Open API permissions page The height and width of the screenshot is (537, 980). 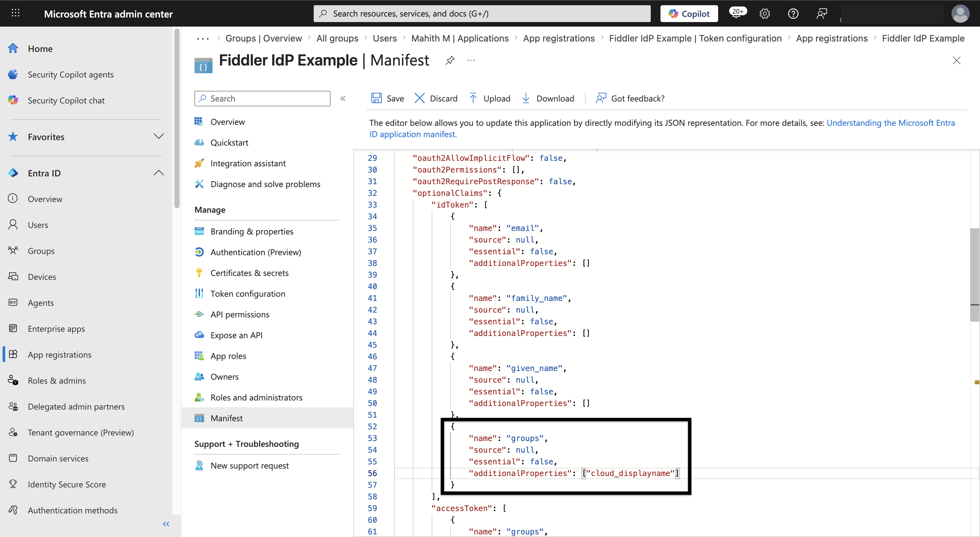[x=240, y=315]
